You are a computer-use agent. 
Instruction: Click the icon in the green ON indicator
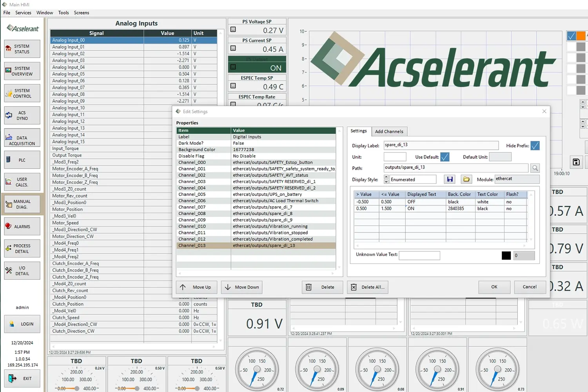pos(233,67)
